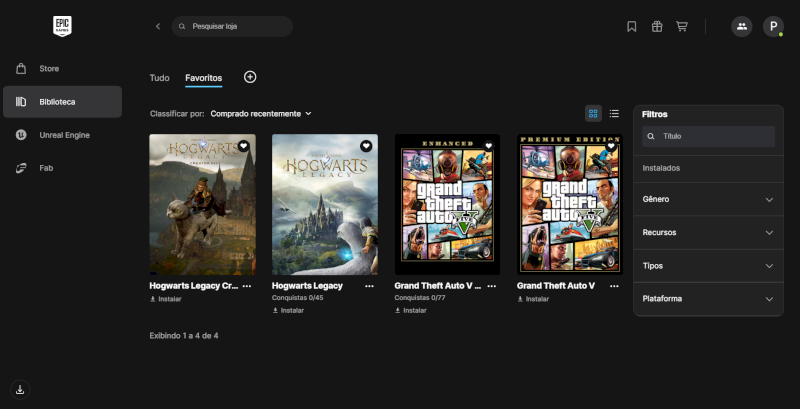Open GTA V Premium Edition cover

tap(570, 204)
